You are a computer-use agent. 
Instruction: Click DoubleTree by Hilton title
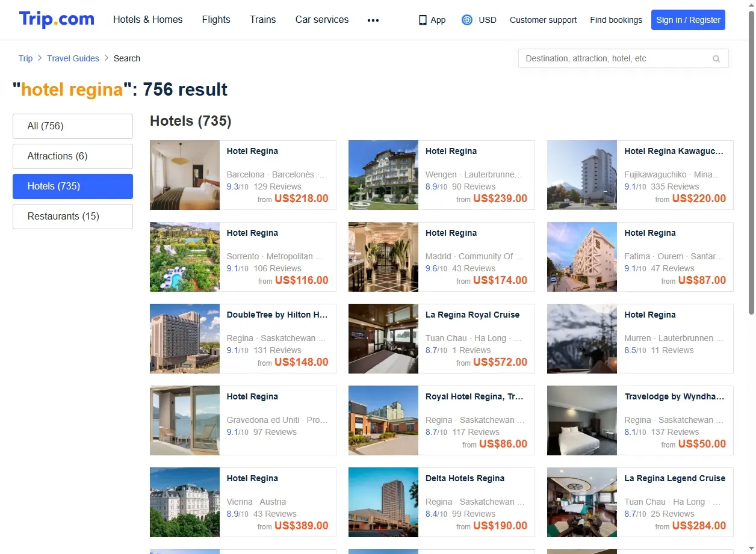pyautogui.click(x=277, y=315)
